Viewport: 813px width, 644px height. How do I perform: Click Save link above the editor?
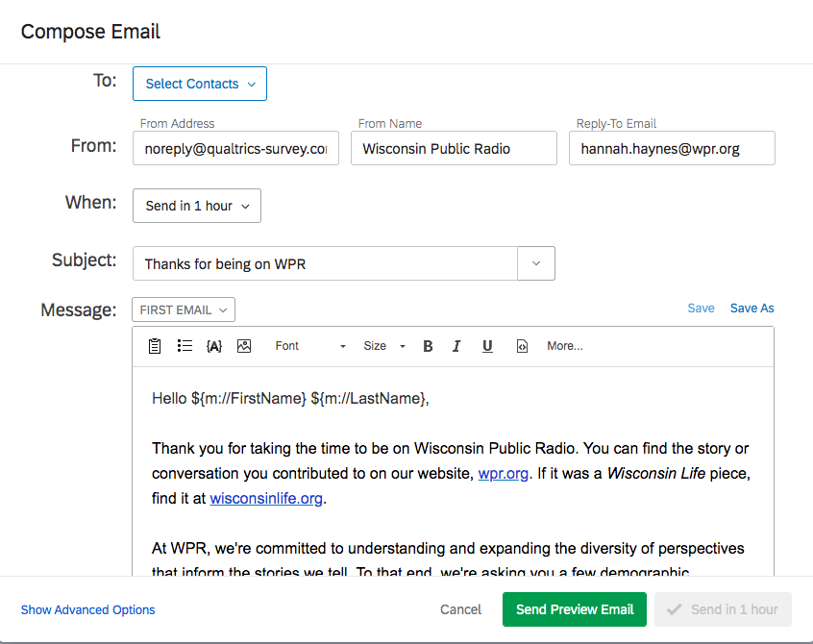click(x=701, y=308)
